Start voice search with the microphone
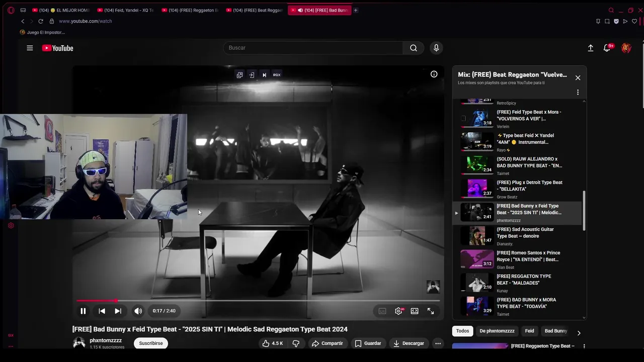The image size is (644, 362). pos(436,48)
